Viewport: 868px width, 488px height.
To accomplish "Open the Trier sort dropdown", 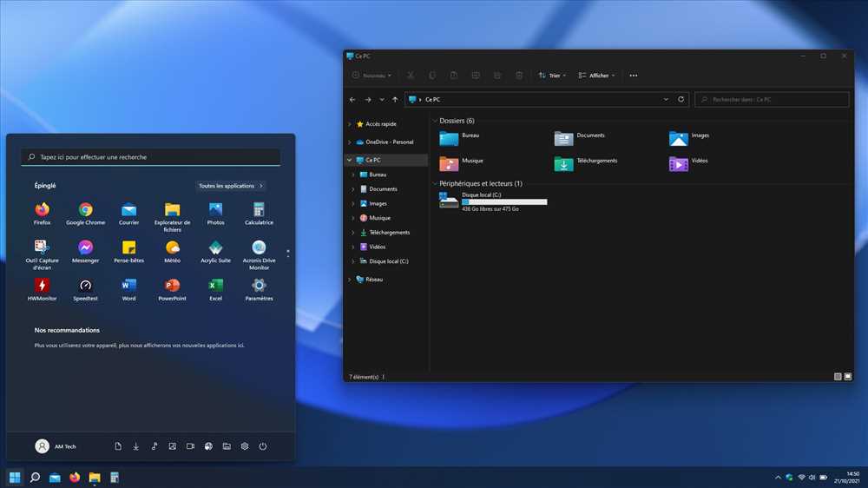I will coord(552,76).
